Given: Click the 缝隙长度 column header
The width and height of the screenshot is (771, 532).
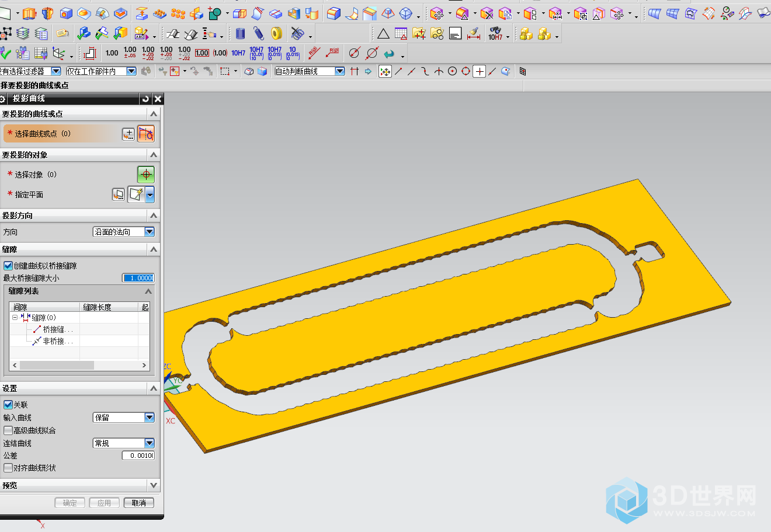Looking at the screenshot, I should (x=109, y=307).
